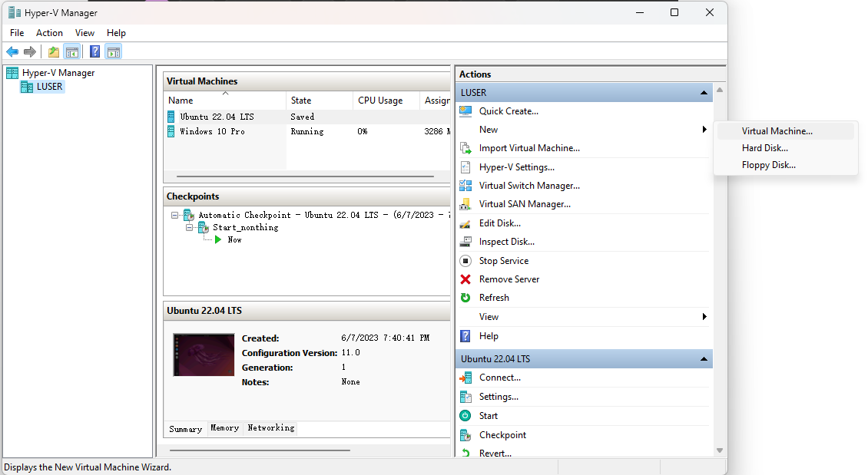The width and height of the screenshot is (868, 475).
Task: Click the Back arrow toolbar icon
Action: 12,52
